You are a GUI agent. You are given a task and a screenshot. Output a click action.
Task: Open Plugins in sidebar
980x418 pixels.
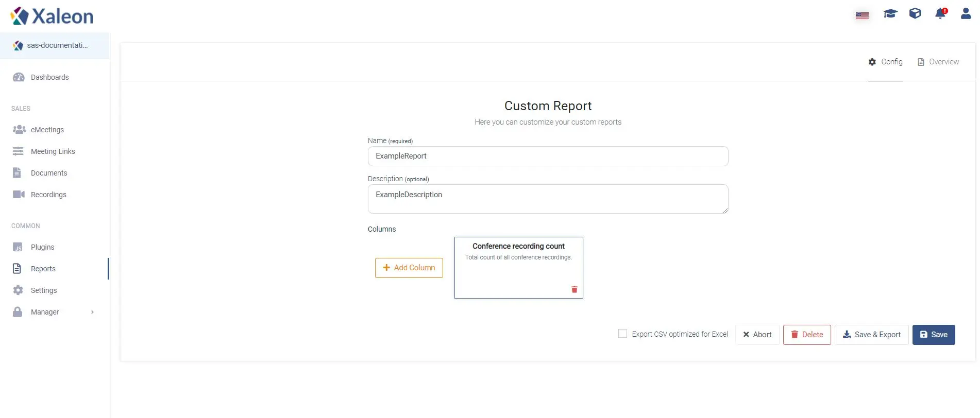click(55, 247)
